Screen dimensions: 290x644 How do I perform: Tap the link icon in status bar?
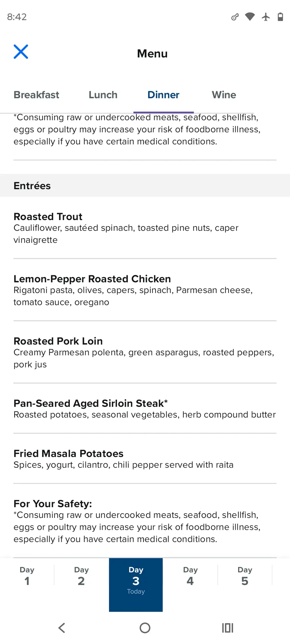point(235,17)
